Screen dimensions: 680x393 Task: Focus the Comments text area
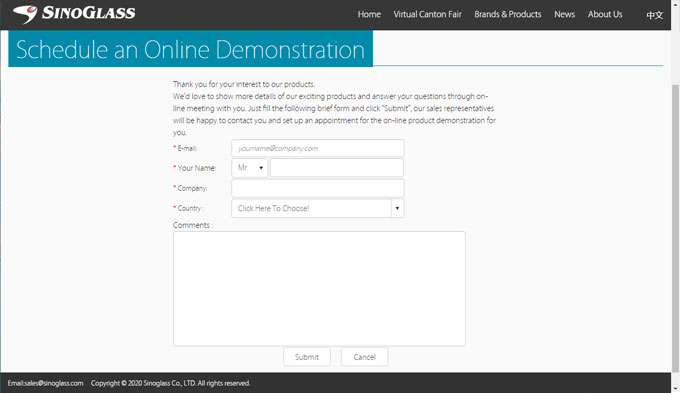click(320, 288)
